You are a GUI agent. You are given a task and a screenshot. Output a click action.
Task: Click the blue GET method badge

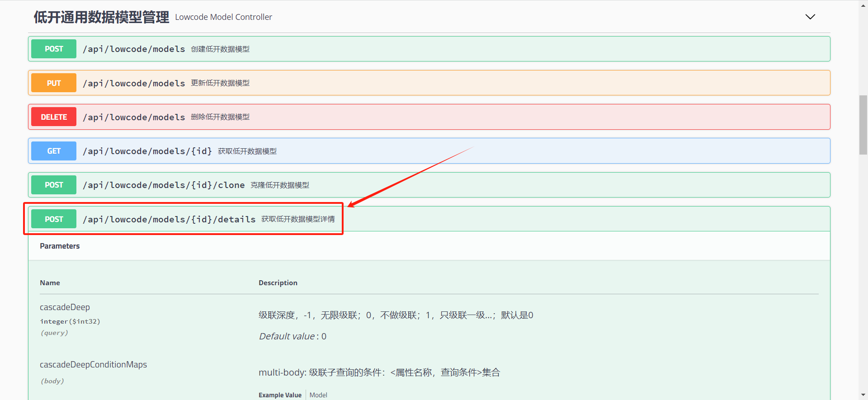[x=54, y=151]
